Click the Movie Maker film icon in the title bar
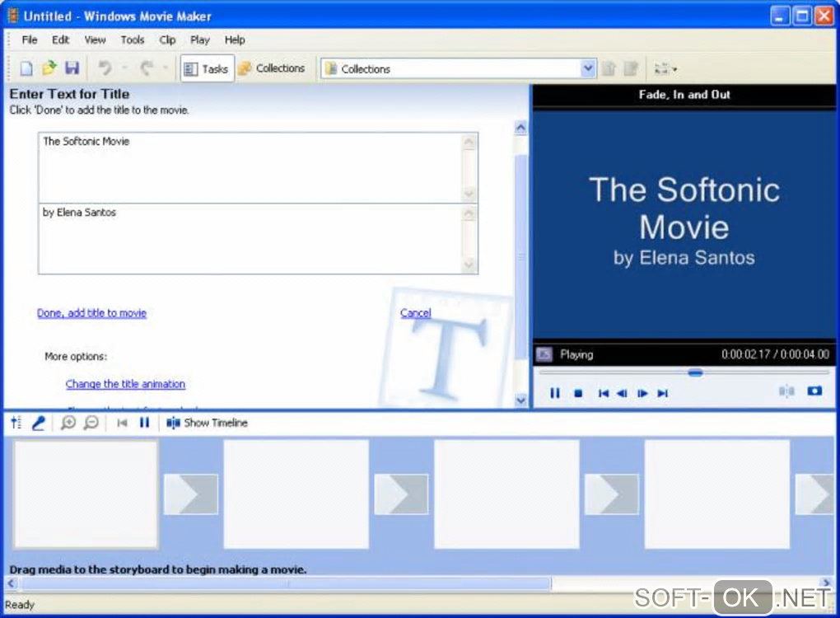 [x=12, y=16]
